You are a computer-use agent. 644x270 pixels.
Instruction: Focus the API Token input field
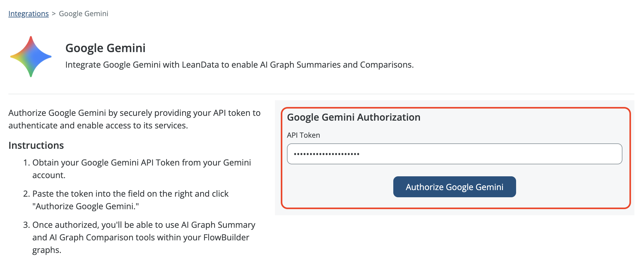(x=454, y=154)
